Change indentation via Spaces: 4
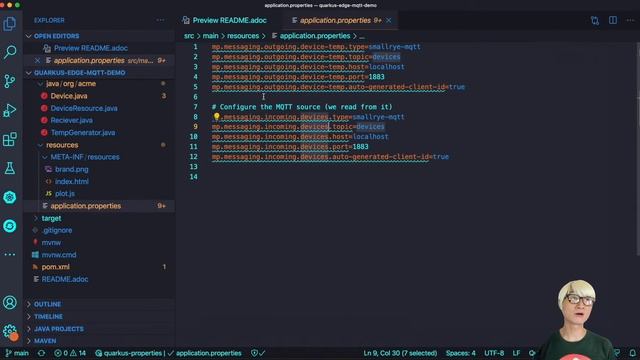Viewport: 640px width, 360px height. tap(460, 353)
